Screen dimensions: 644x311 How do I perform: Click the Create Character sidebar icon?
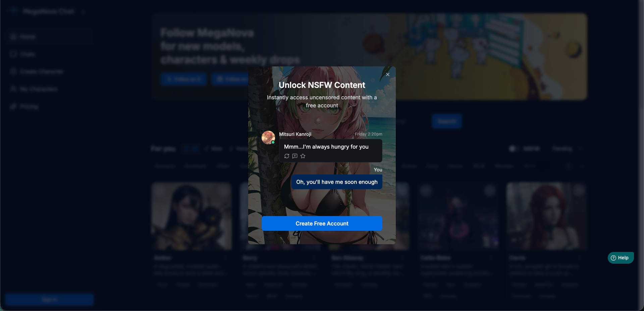point(13,71)
